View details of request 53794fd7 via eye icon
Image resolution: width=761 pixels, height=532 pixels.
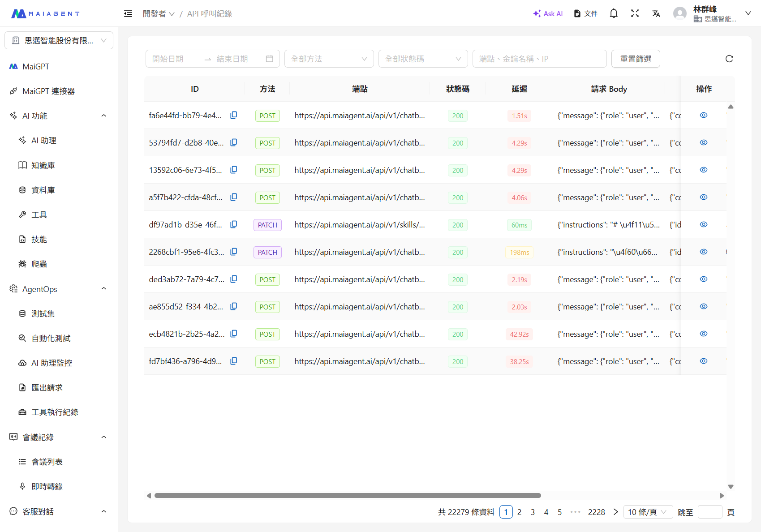703,143
